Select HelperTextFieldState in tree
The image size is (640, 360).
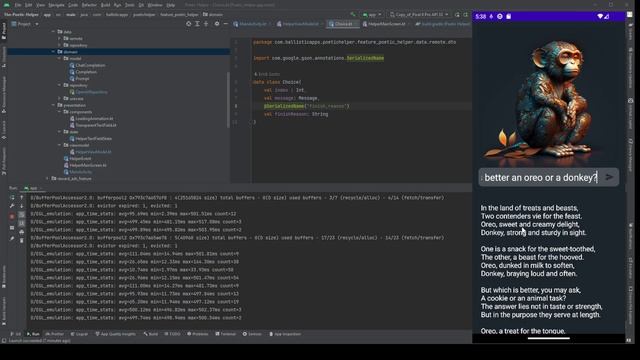tap(91, 138)
